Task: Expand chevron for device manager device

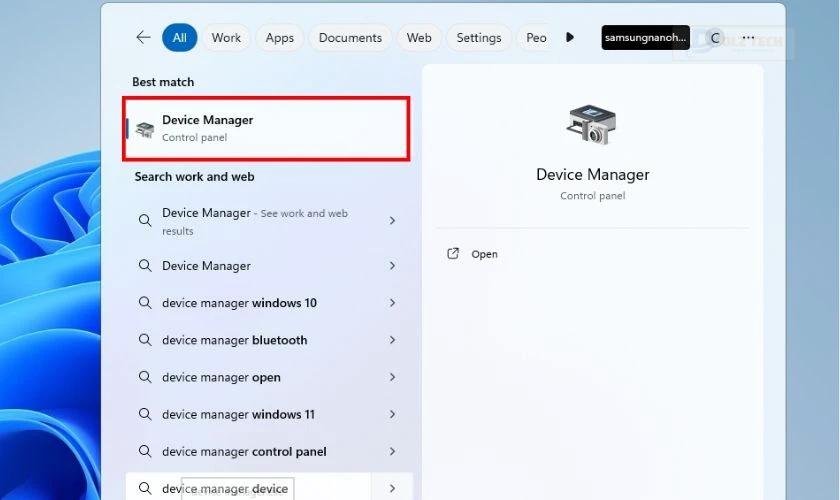Action: [x=392, y=488]
